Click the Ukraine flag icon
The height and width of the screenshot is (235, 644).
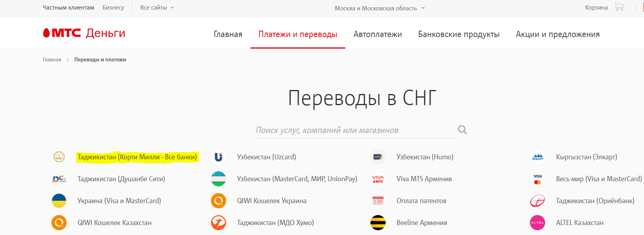(x=59, y=201)
